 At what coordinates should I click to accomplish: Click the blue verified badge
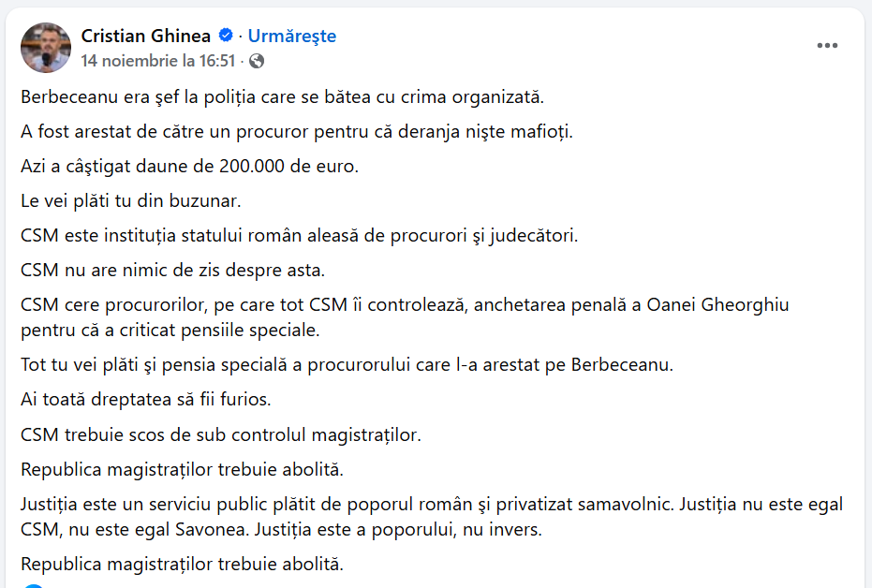(226, 37)
